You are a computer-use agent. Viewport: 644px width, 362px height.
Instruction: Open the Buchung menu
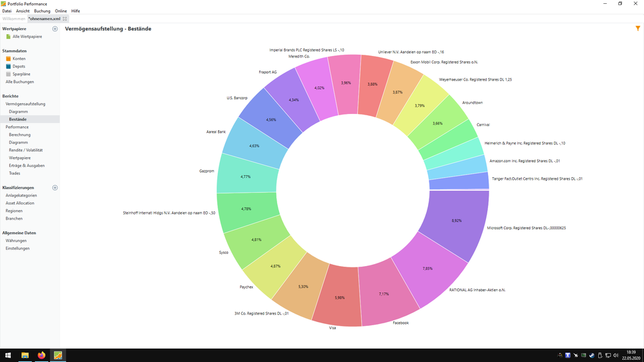[x=42, y=11]
